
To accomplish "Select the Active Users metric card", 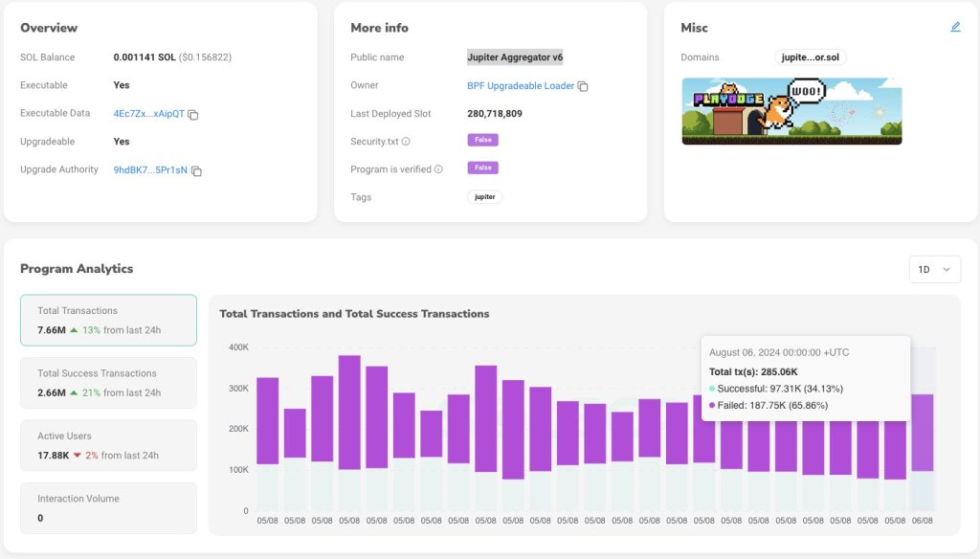I will pyautogui.click(x=108, y=445).
